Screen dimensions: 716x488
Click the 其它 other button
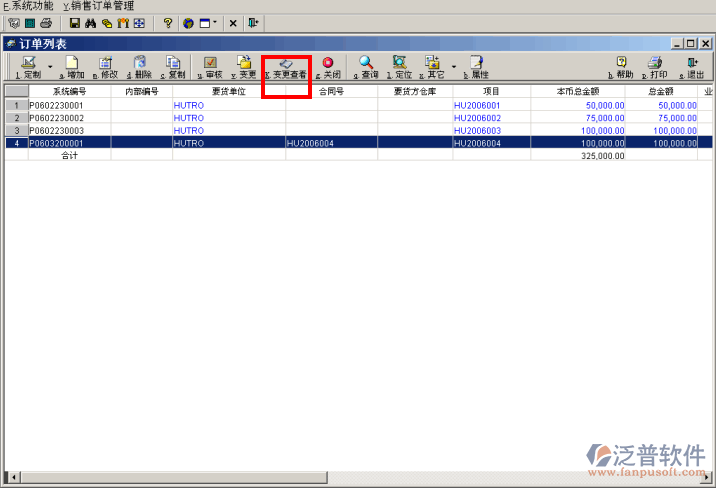click(x=432, y=68)
